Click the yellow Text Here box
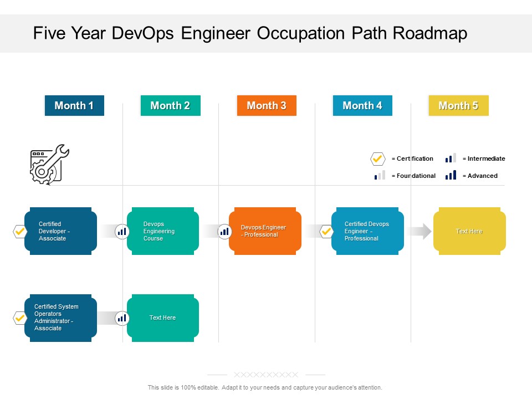This screenshot has width=532, height=399. click(x=469, y=231)
